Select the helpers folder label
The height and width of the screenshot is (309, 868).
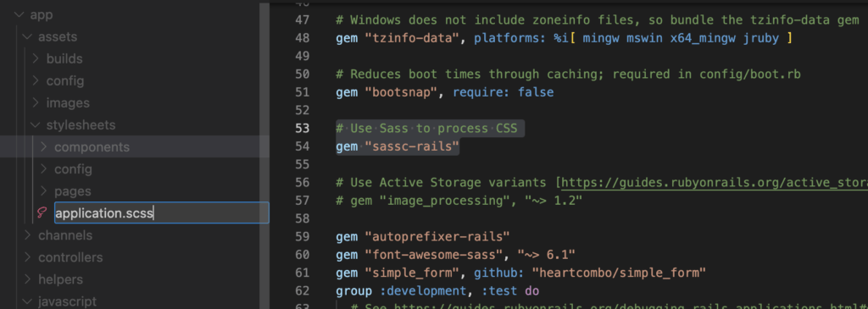[60, 279]
